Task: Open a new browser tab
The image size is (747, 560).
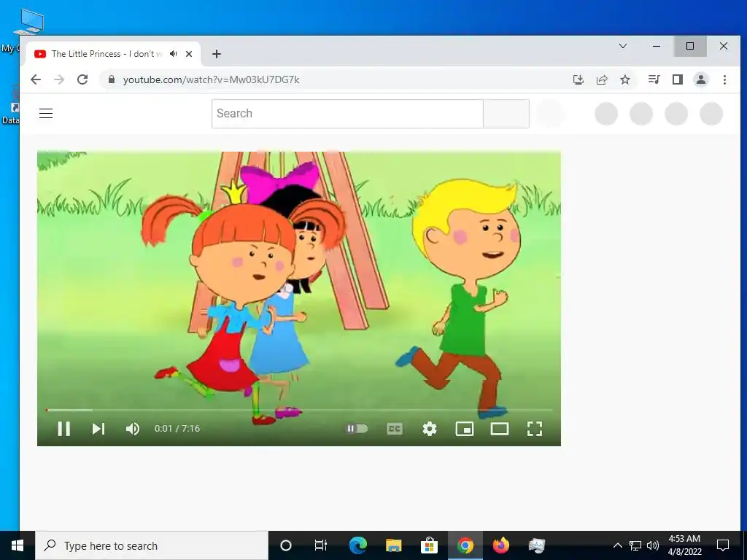Action: 217,54
